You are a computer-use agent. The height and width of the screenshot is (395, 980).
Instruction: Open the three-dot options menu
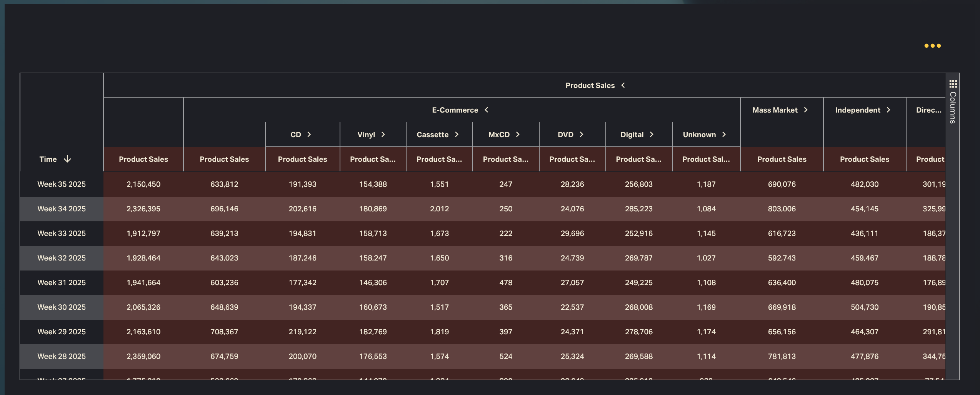click(932, 46)
